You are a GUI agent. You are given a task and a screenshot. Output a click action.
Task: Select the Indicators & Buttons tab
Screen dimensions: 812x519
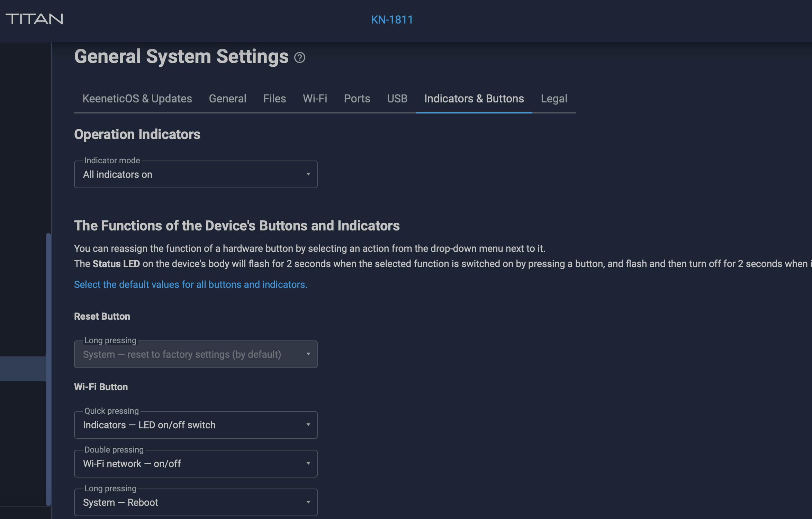(474, 99)
